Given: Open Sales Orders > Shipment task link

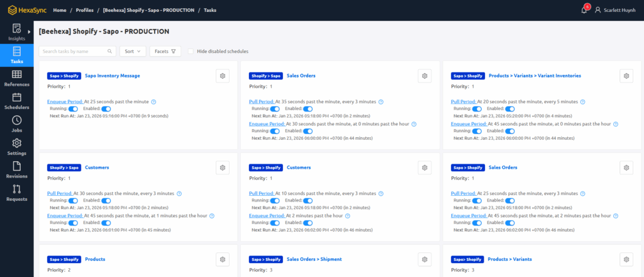Looking at the screenshot, I should pyautogui.click(x=314, y=259).
